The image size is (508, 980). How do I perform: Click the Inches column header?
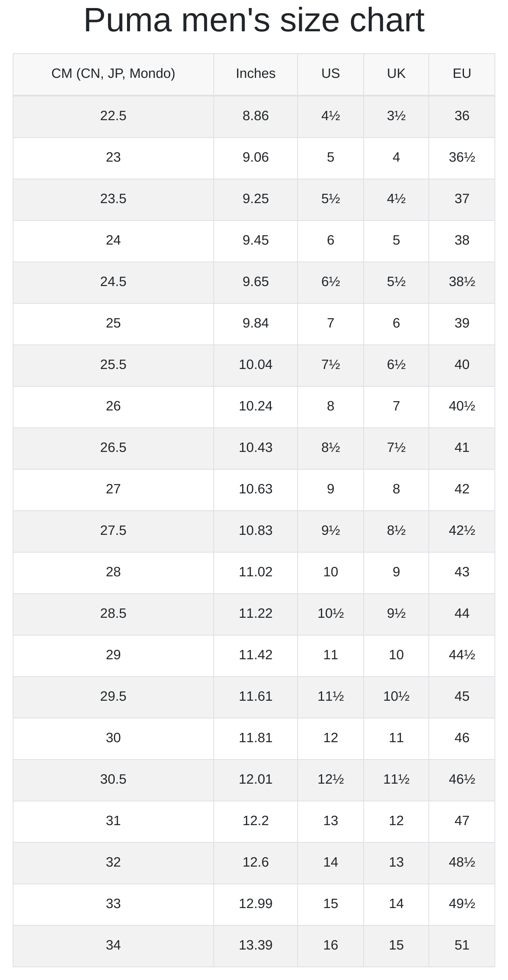pos(256,74)
